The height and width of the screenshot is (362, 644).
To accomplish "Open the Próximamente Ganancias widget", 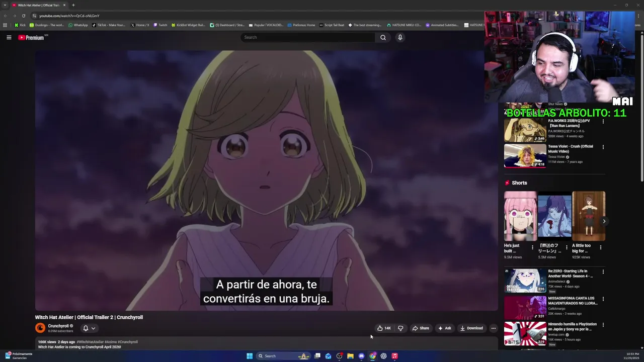I will coord(19,356).
